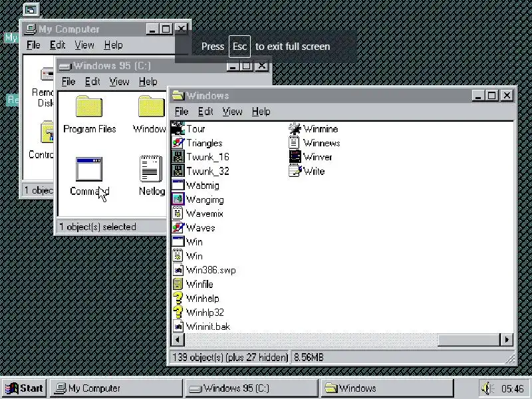The width and height of the screenshot is (532, 399).
Task: Click the Twunk_16 program icon
Action: point(178,157)
